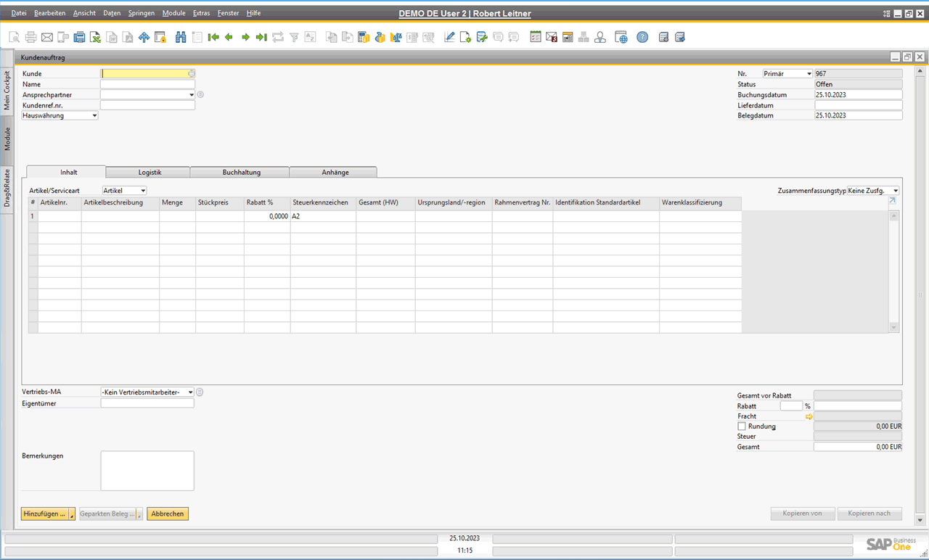Toggle the Rundung checkbox
The image size is (929, 560).
click(741, 427)
